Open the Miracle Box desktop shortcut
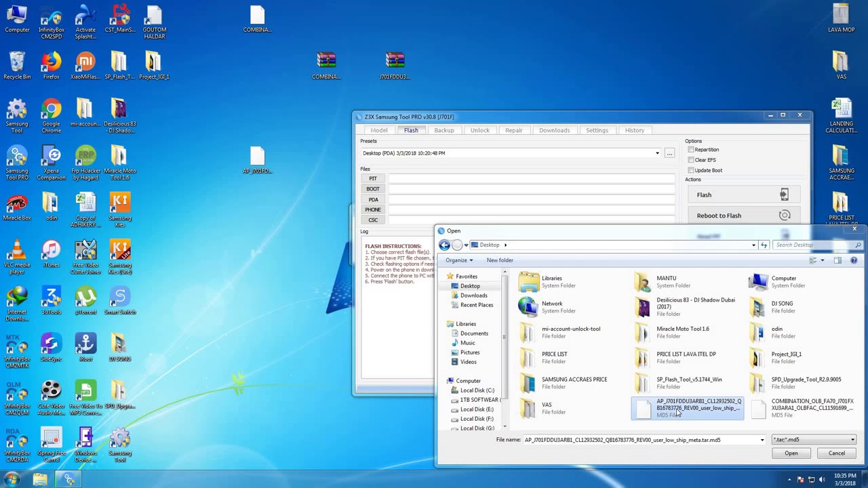 (17, 207)
